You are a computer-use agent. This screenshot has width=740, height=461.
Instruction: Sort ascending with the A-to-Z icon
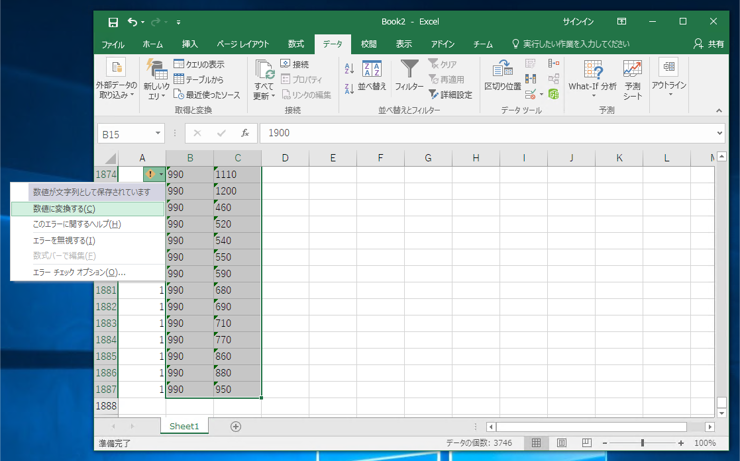pos(349,69)
